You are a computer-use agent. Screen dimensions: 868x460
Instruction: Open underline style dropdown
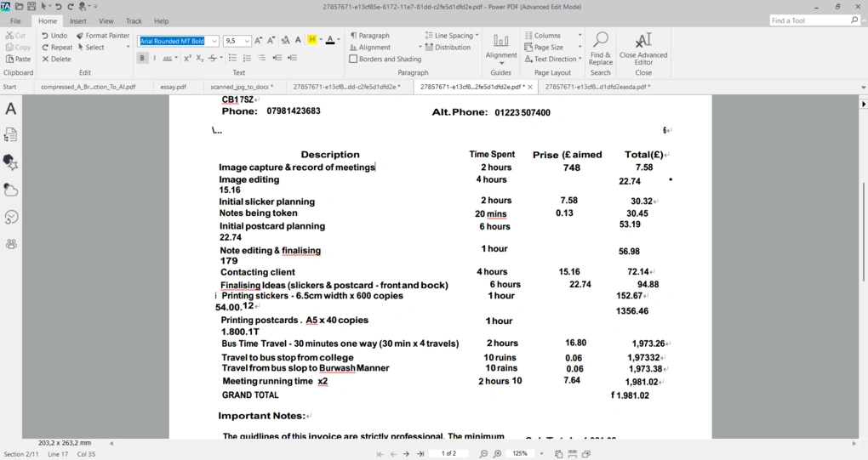tap(176, 58)
